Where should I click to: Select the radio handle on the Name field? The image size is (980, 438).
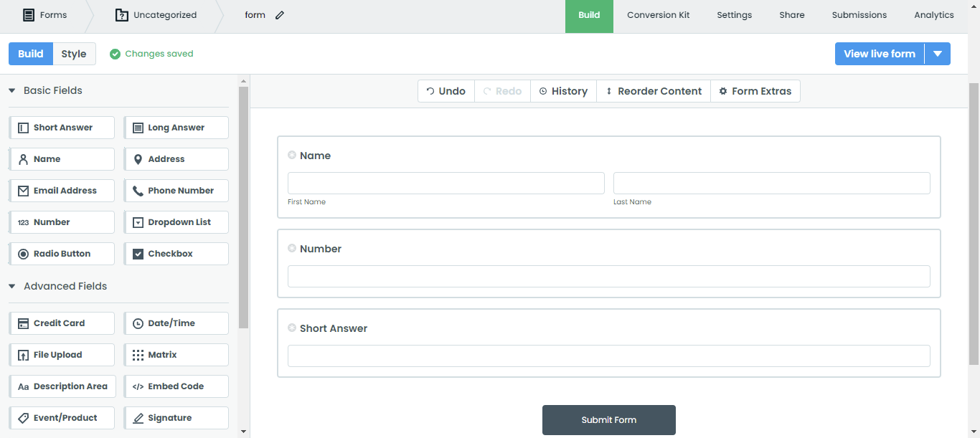pos(292,154)
